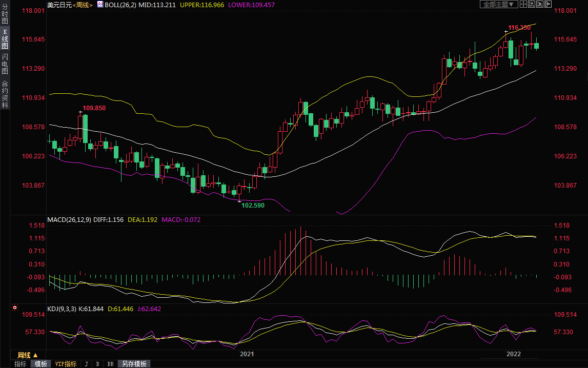Screen dimensions: 588x368
Task: Toggle the BB template button
Action: [110, 364]
